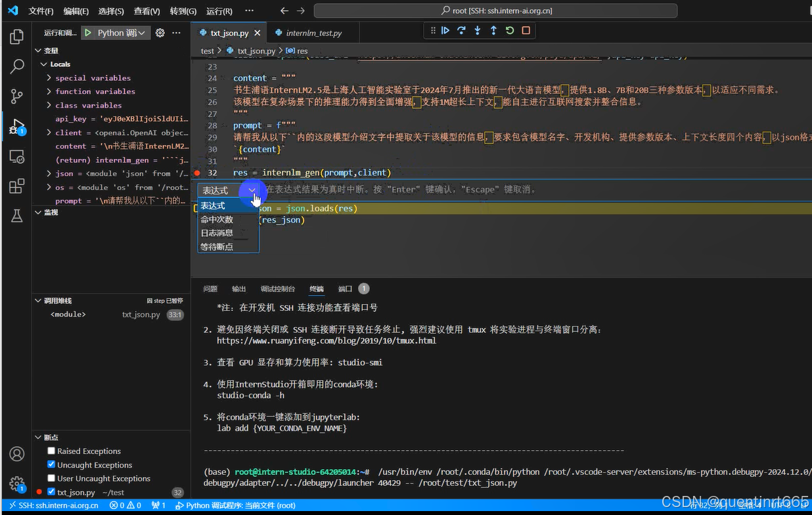Open the Testing flask view

[17, 215]
